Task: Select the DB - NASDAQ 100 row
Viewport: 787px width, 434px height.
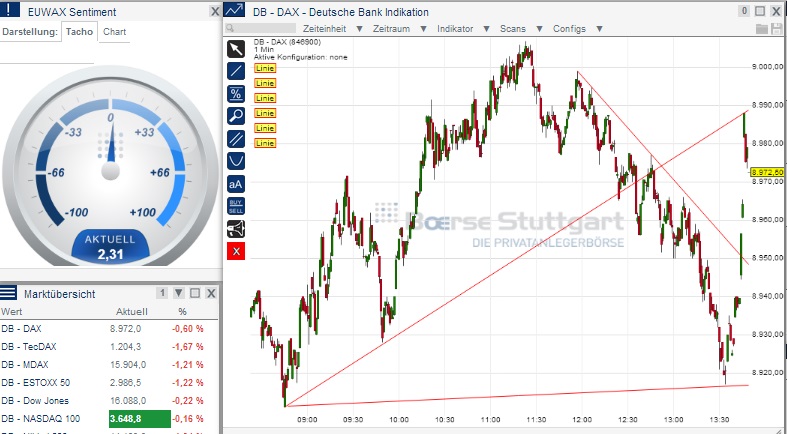Action: coord(109,419)
